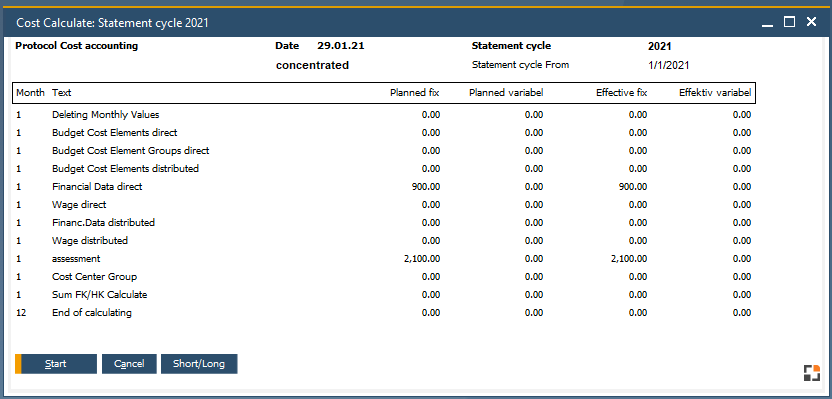Select the 'Wage distributed' row
Viewport: 832px width, 399px height.
[383, 241]
